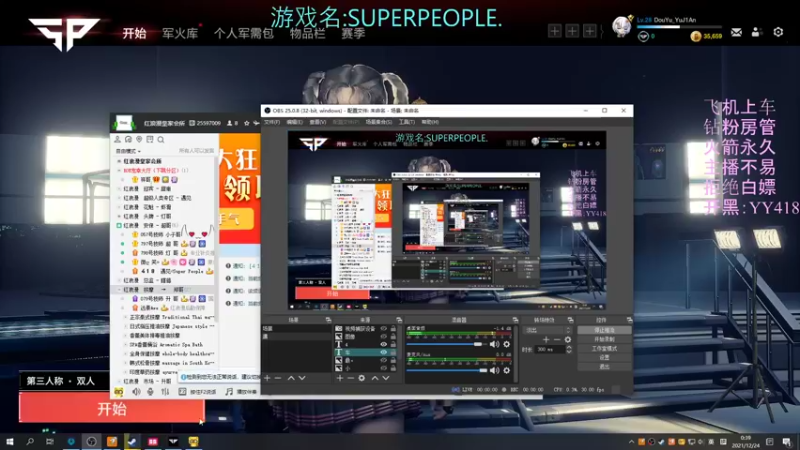Click the search magnifier icon in YY window
800x450 pixels.
coord(161,139)
